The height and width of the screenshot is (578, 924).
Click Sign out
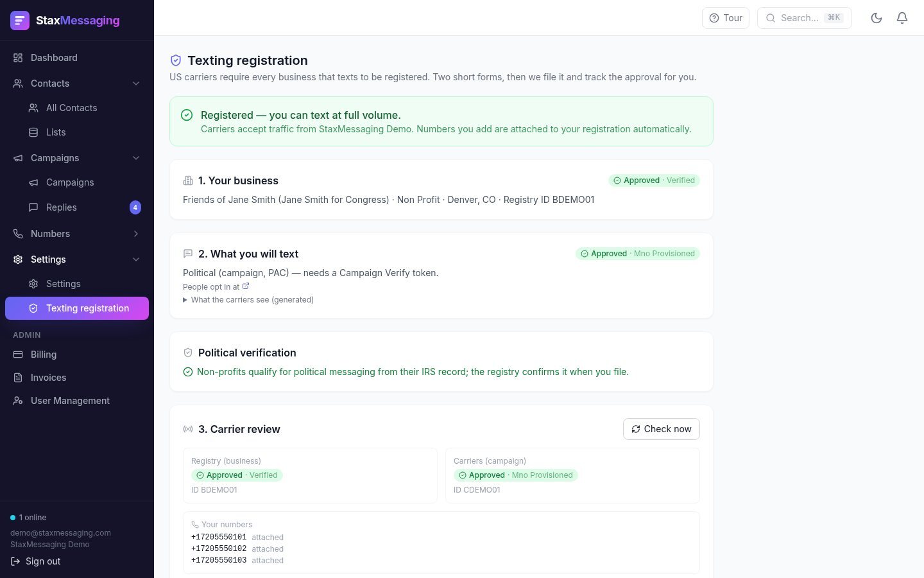[35, 561]
